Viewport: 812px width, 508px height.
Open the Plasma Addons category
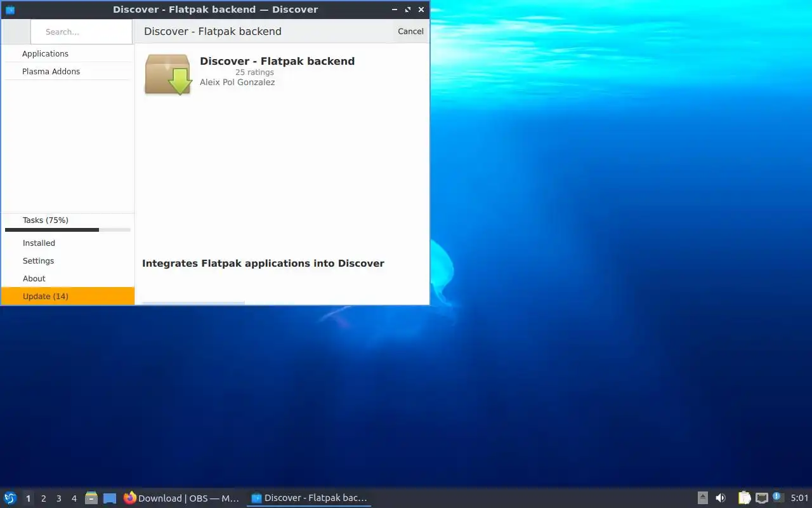68,72
